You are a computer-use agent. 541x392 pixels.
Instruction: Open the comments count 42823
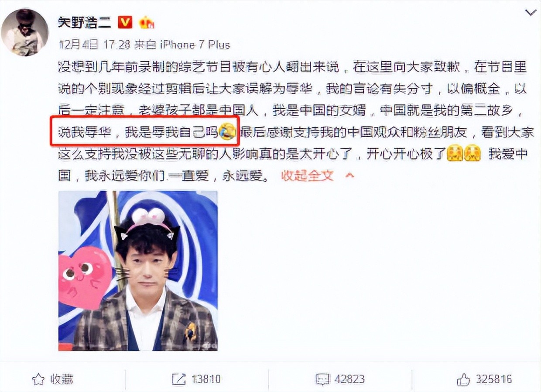(x=349, y=379)
